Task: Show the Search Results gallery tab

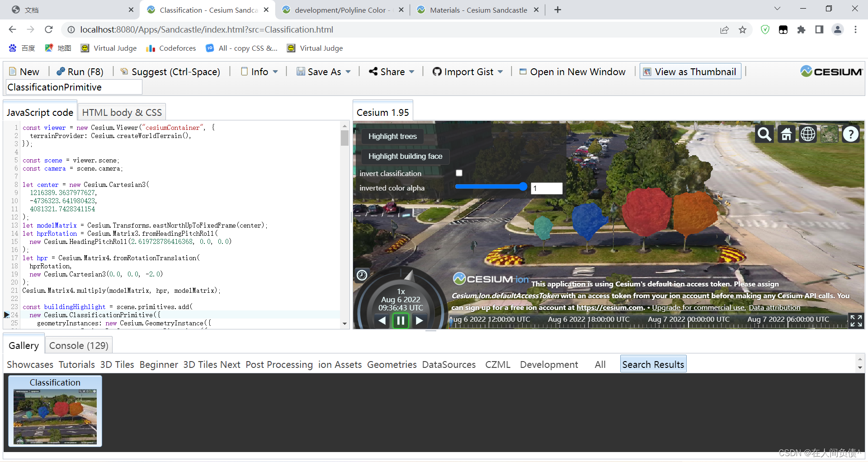Action: click(653, 364)
